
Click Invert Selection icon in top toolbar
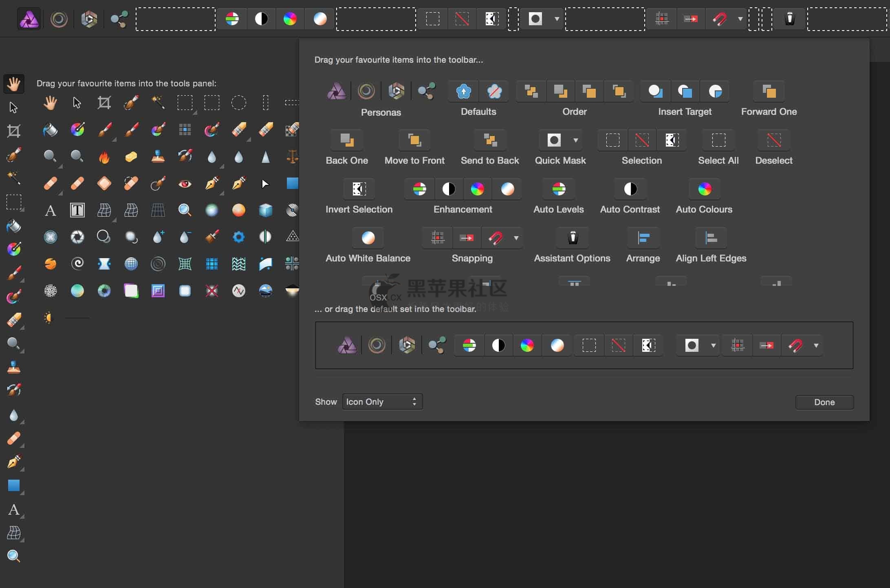[491, 19]
